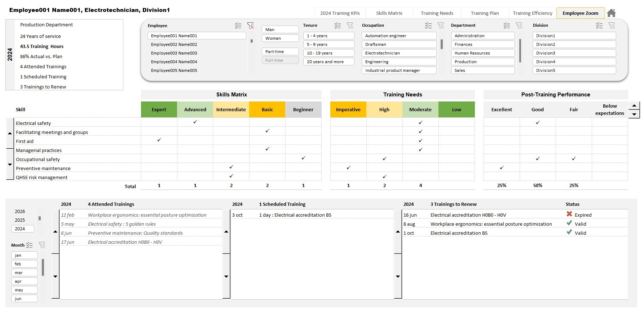Click the Month slicer scrollbar
Viewport: 644px width, 312px height.
(x=43, y=267)
